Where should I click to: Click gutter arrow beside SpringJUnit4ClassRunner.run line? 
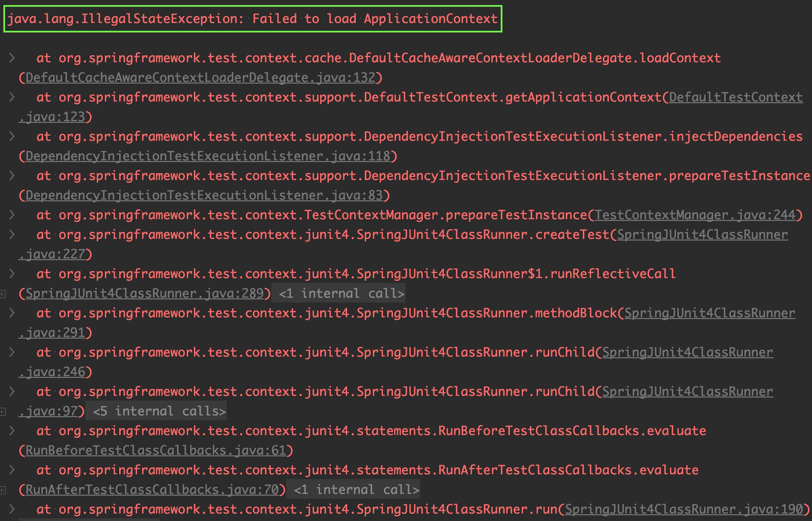12,509
